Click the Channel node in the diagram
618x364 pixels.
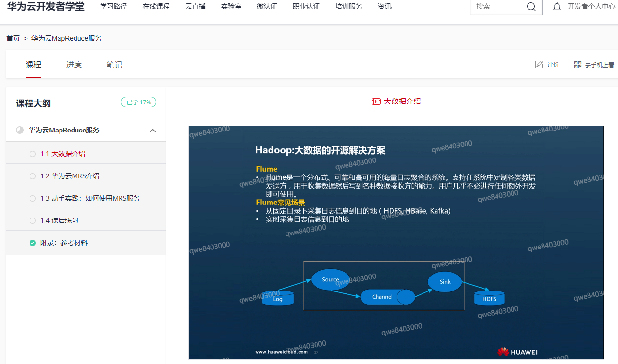(387, 297)
